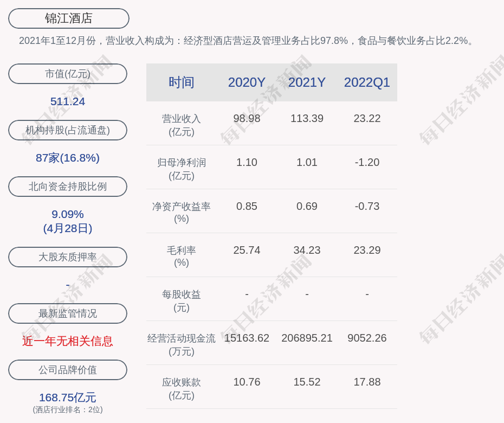Click the 每股收益 dash under 2020Y
This screenshot has width=504, height=423.
coord(247,294)
